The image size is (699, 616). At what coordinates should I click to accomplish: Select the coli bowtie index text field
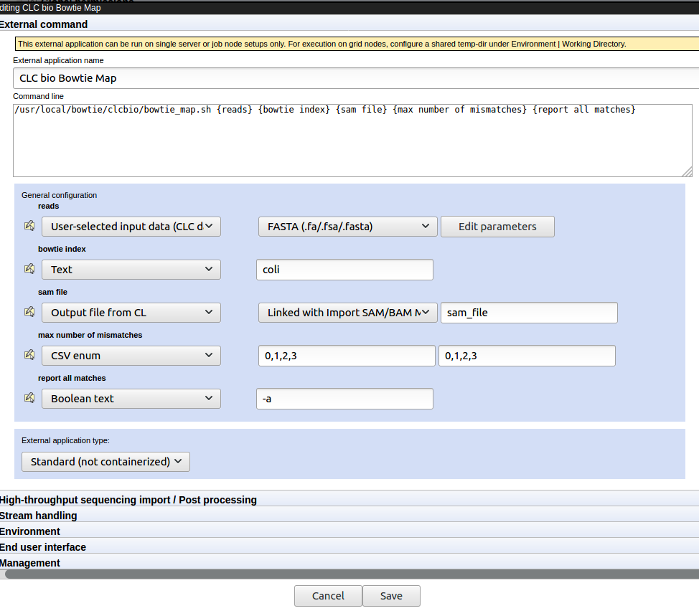coord(344,269)
